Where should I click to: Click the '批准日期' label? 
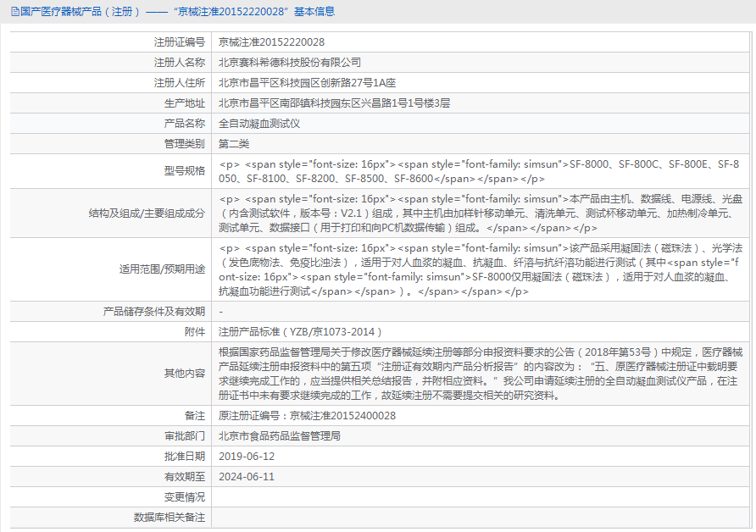tap(185, 456)
